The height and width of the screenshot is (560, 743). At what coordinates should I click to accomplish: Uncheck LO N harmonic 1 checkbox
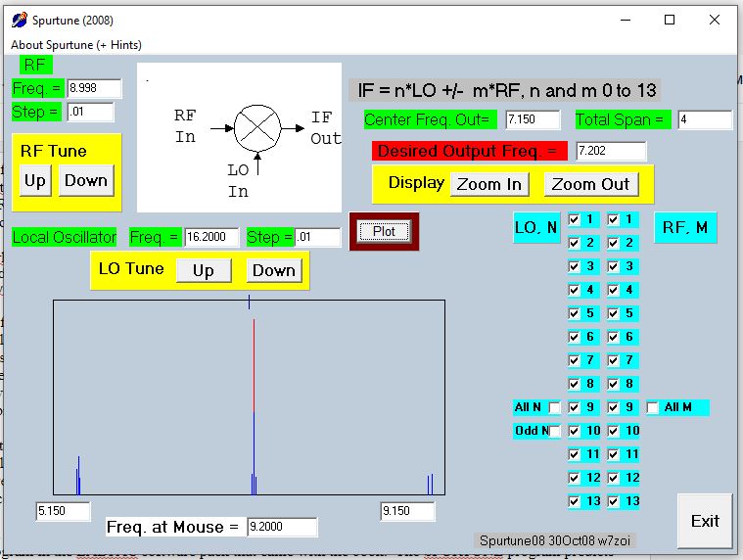pyautogui.click(x=575, y=219)
